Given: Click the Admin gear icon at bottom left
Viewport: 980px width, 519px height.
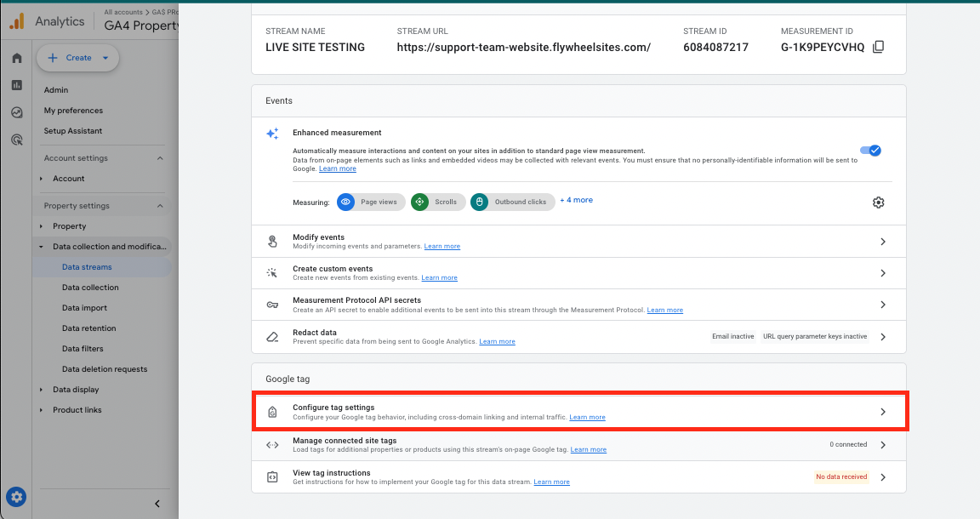Looking at the screenshot, I should 16,497.
